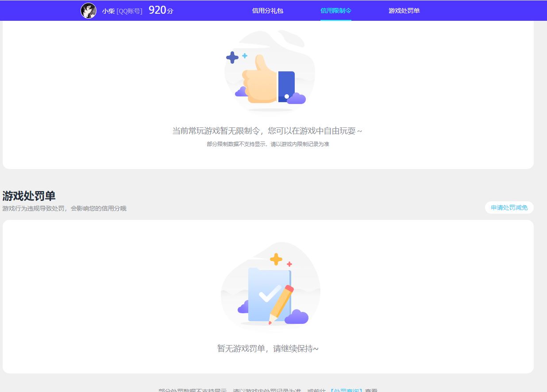
Task: Click the 暂无游戏罚单 message text
Action: coord(268,349)
